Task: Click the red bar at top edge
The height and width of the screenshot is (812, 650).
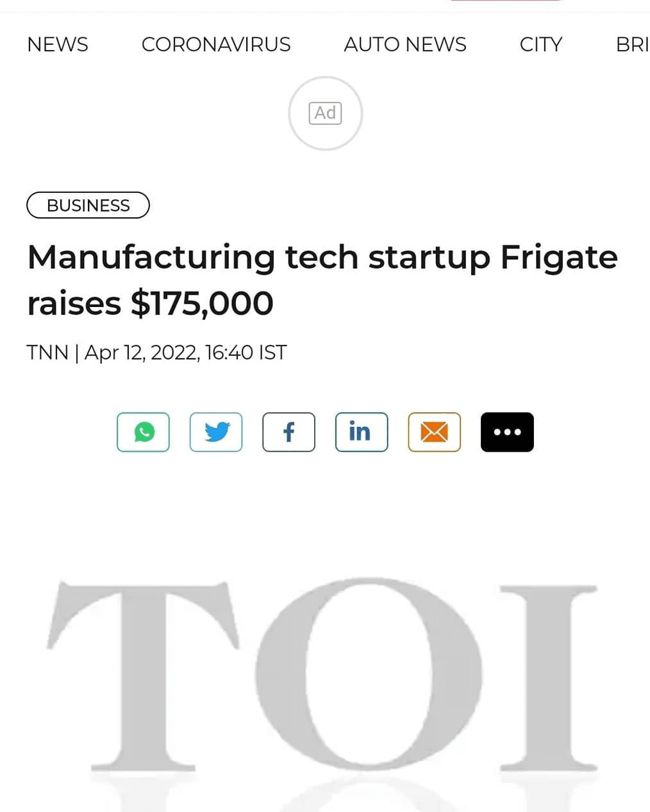Action: click(x=506, y=1)
